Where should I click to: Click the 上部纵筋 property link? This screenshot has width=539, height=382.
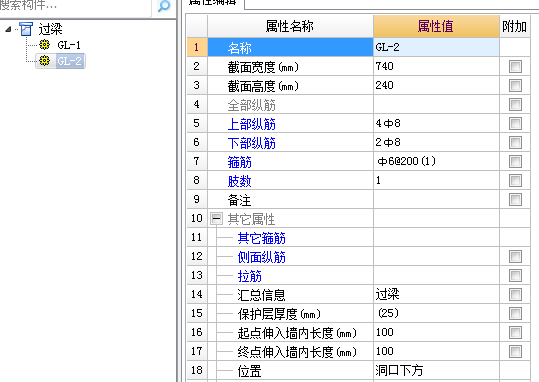252,124
